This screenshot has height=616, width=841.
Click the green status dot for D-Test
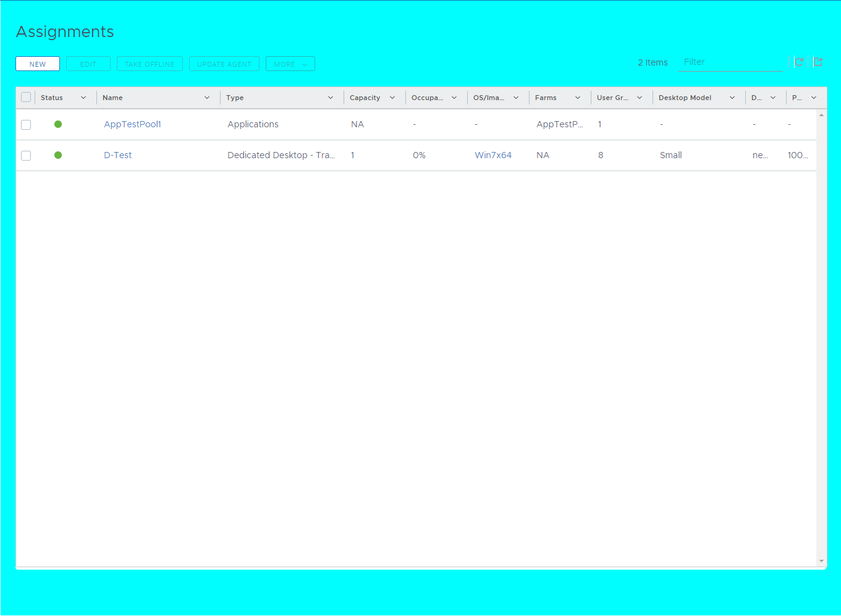[x=58, y=155]
